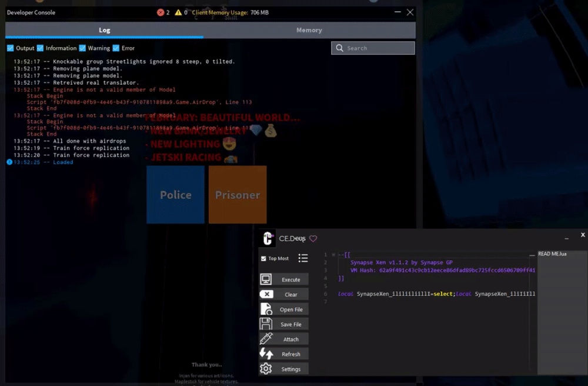Click the editor collapse dash above script list
The width and height of the screenshot is (588, 386).
point(532,255)
